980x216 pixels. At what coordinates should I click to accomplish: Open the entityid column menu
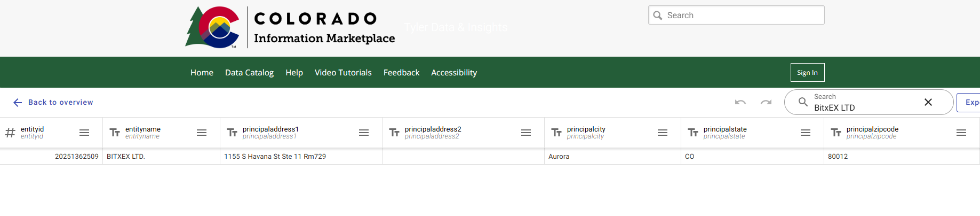84,133
